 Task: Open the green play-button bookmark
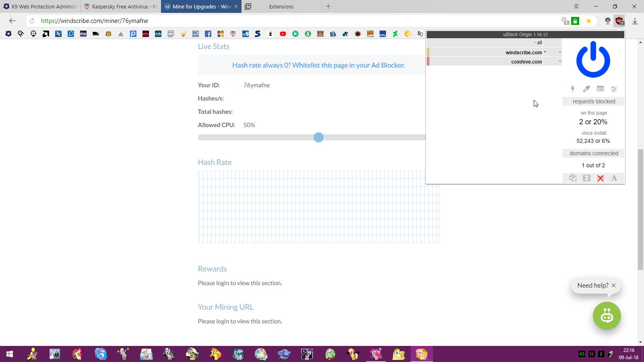pos(295,34)
